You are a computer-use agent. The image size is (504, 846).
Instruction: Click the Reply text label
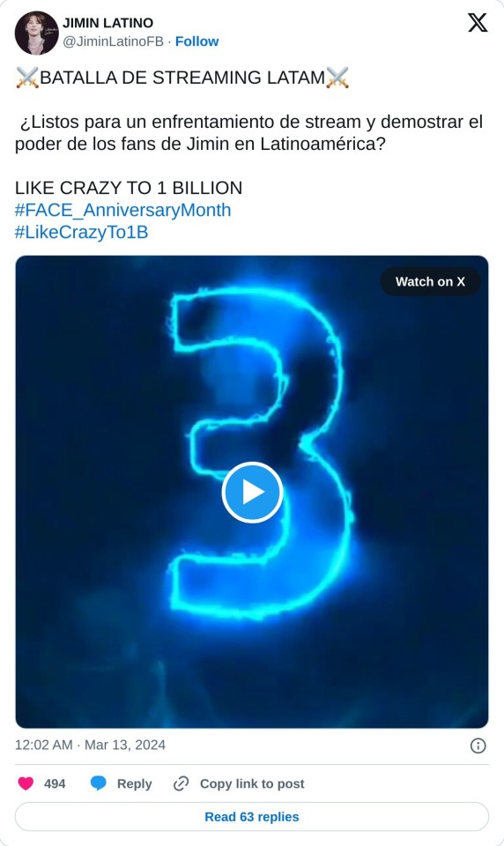(x=134, y=784)
